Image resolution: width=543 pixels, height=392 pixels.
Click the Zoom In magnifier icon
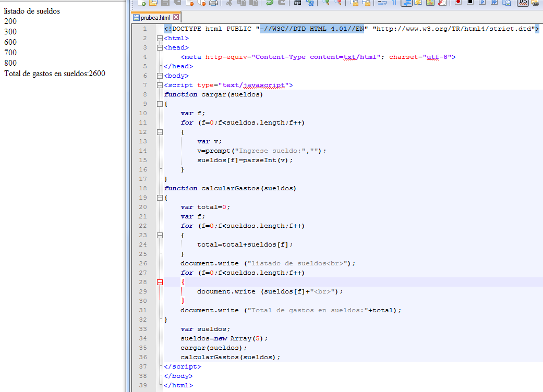coord(326,3)
